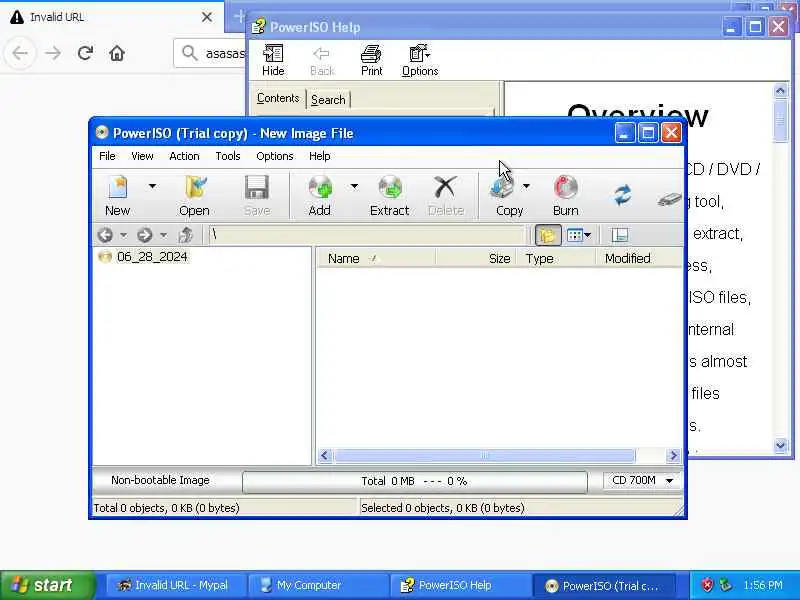This screenshot has height=600, width=800.
Task: Click Help window scroll up arrow
Action: point(781,91)
